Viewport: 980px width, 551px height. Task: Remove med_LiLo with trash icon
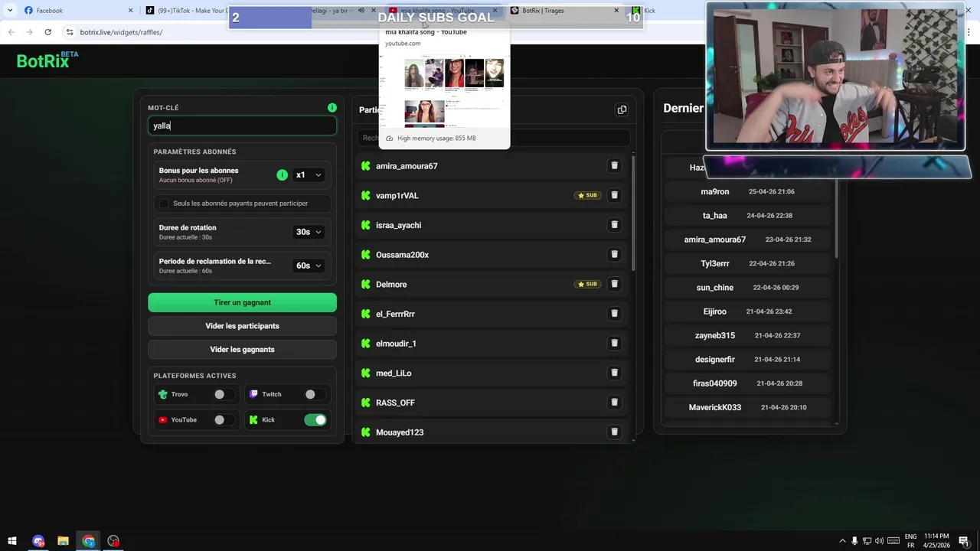click(614, 373)
